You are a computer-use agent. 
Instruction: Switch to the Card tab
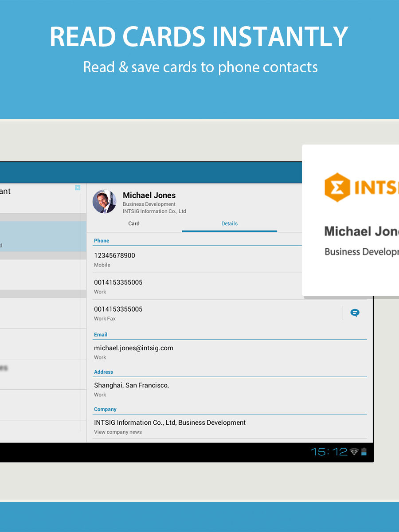134,224
